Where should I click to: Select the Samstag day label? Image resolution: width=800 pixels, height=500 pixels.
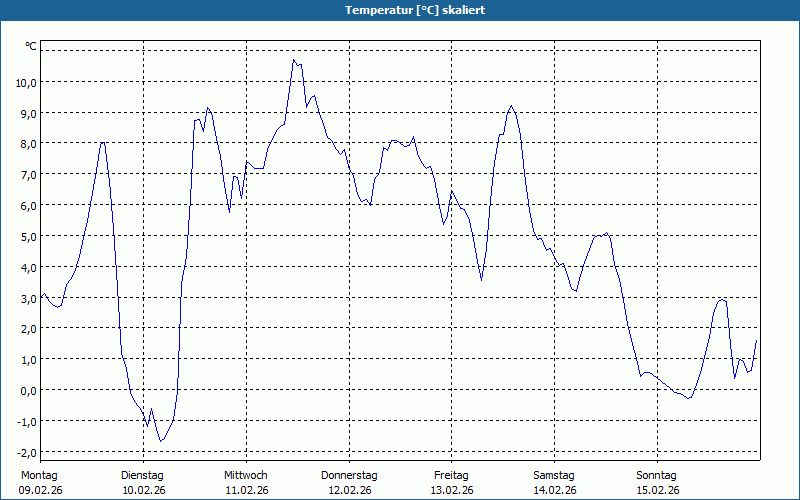[x=554, y=476]
